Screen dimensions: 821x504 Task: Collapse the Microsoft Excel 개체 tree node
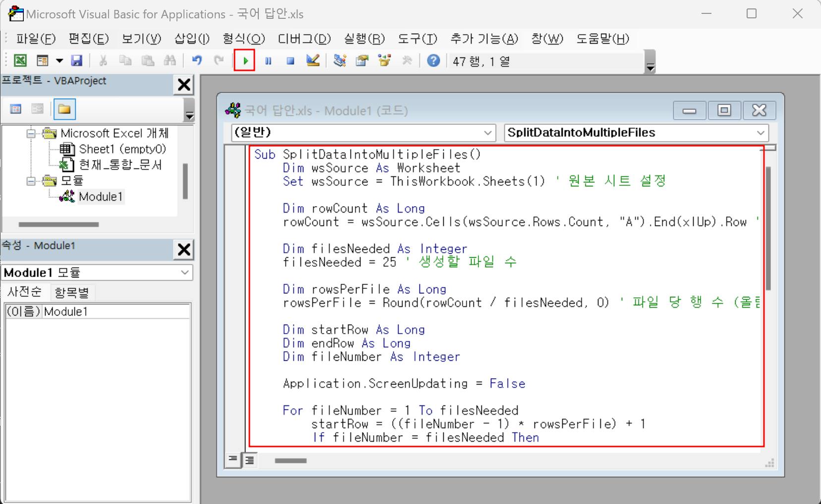pos(32,133)
